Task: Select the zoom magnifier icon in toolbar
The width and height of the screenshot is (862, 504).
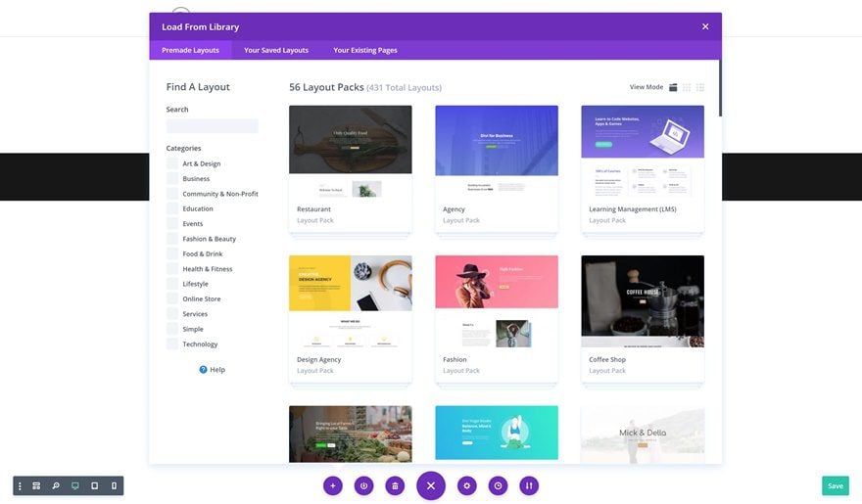Action: tap(56, 485)
